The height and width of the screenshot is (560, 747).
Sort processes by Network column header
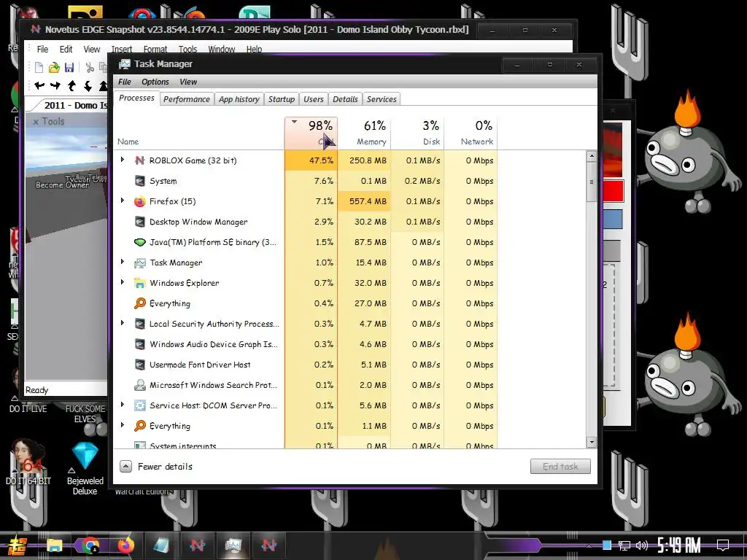[471, 133]
